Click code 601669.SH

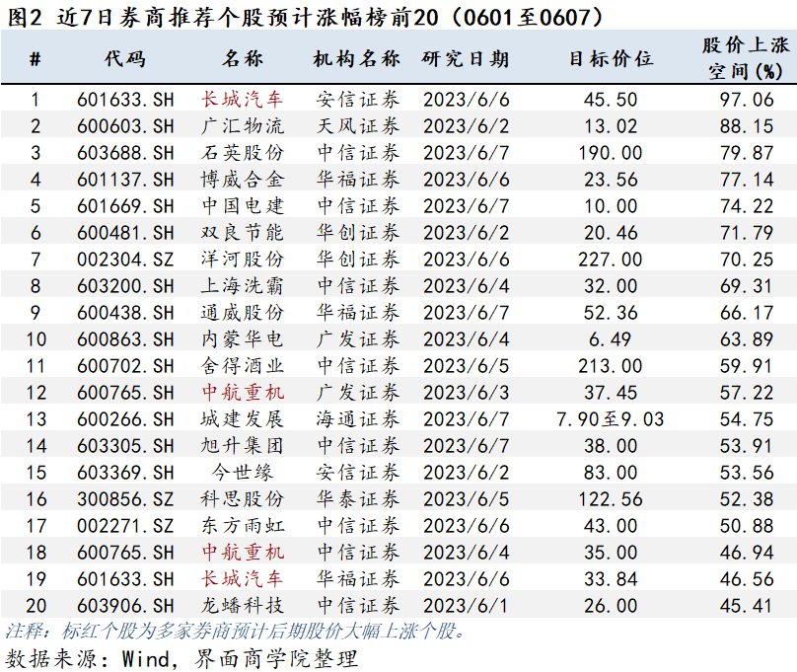[x=125, y=206]
